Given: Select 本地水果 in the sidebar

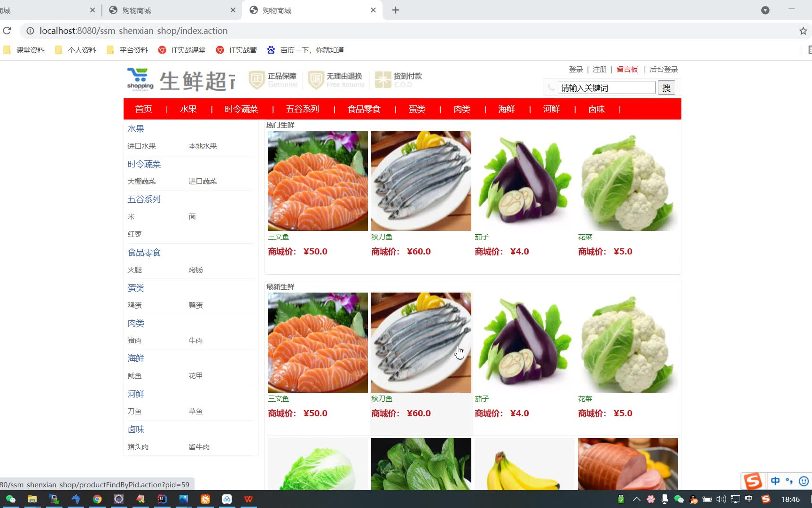Looking at the screenshot, I should tap(203, 146).
